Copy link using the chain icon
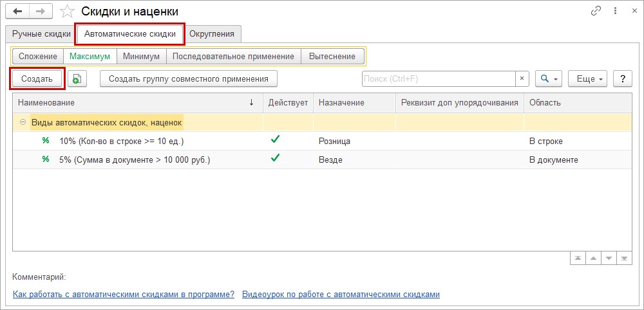 tap(595, 12)
